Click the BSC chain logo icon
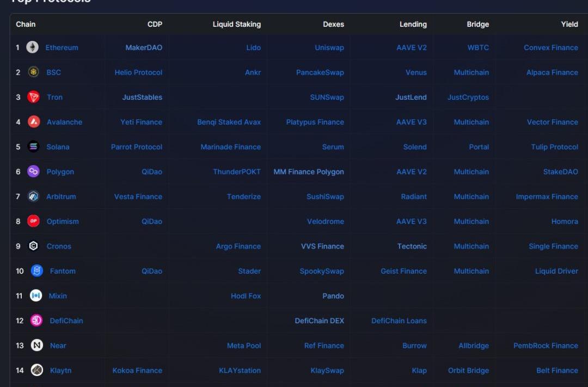The image size is (588, 387). click(x=34, y=72)
